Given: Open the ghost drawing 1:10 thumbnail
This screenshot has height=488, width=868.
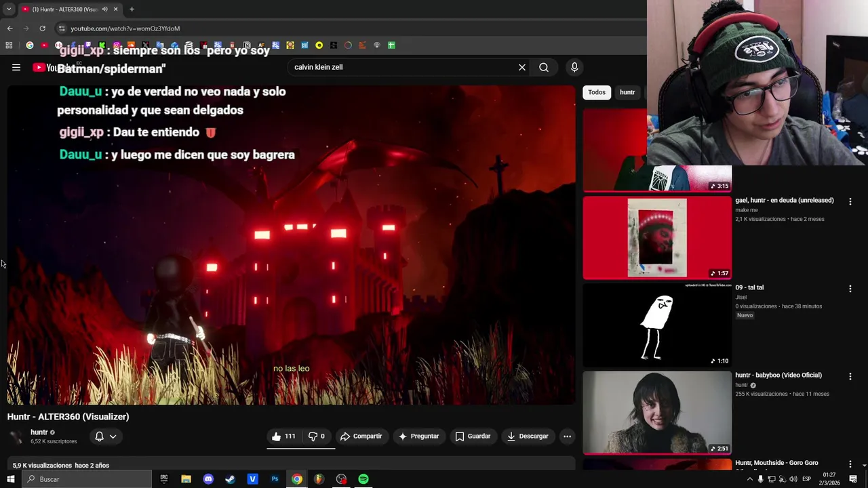Looking at the screenshot, I should pyautogui.click(x=657, y=325).
